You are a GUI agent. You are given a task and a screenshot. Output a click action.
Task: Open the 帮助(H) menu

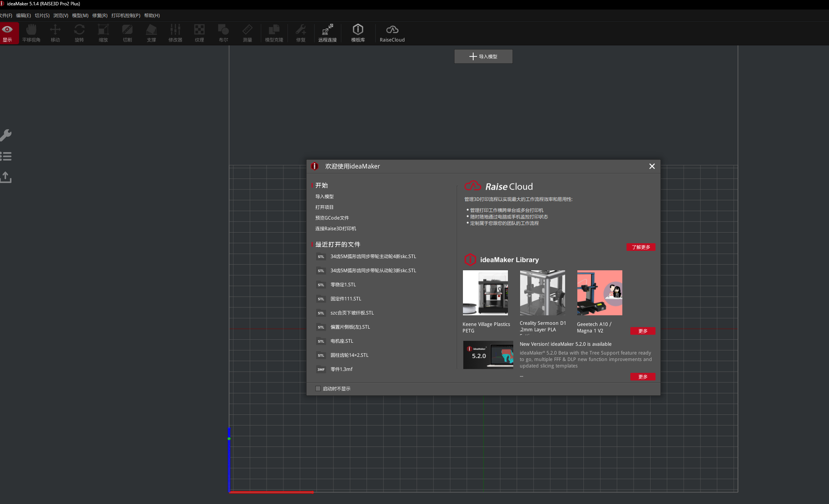[152, 16]
